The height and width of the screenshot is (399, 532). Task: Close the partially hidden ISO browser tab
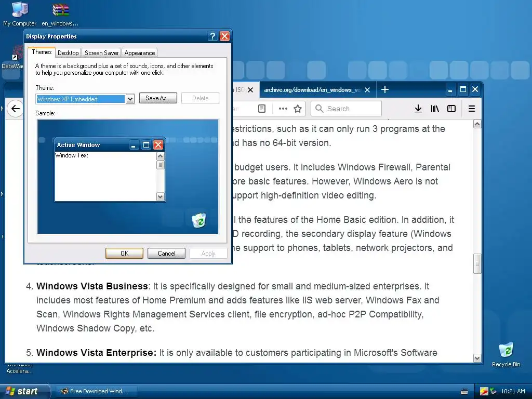250,90
